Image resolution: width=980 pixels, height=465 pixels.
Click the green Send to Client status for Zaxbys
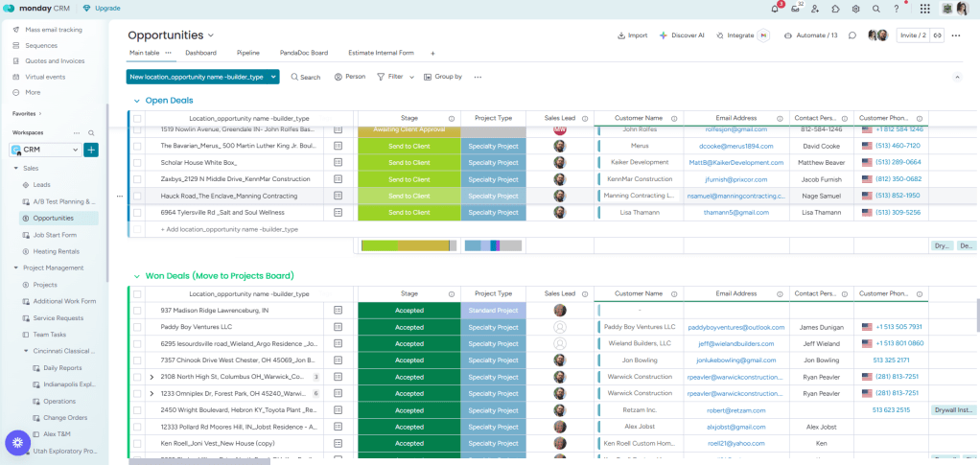408,179
